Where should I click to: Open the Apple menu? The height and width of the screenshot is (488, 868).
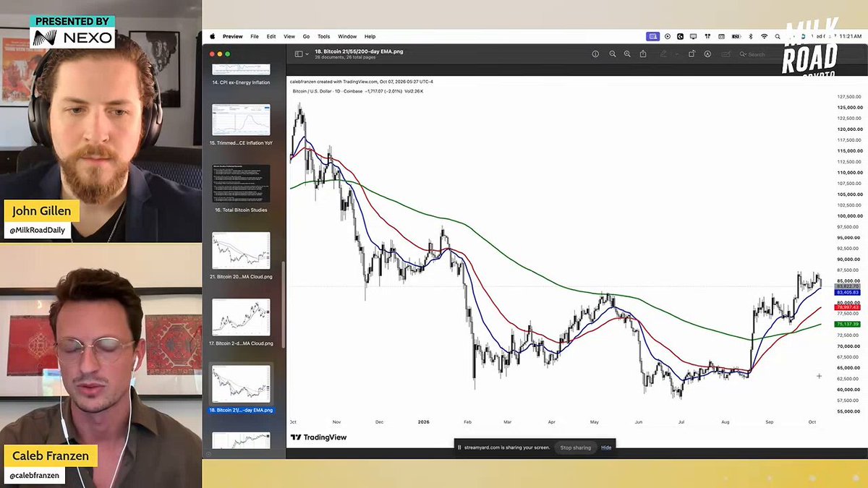(x=213, y=36)
